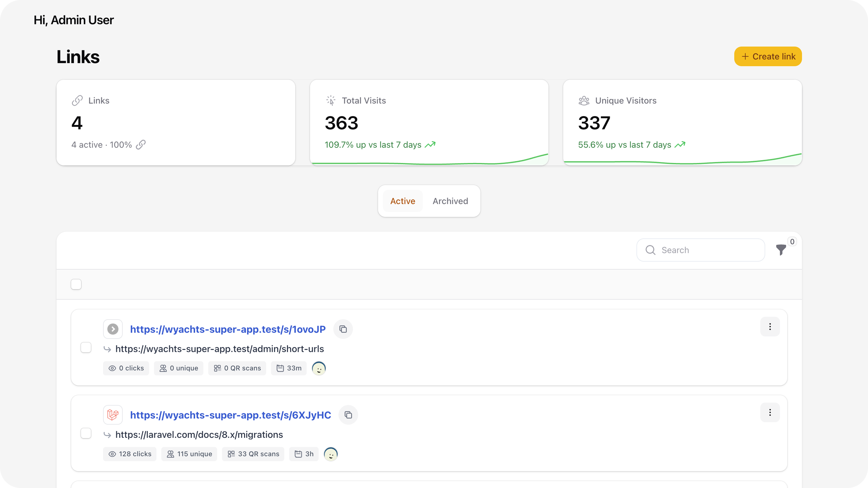The width and height of the screenshot is (868, 488).
Task: Click the creator avatar on the 6XJyHC row
Action: tap(331, 454)
